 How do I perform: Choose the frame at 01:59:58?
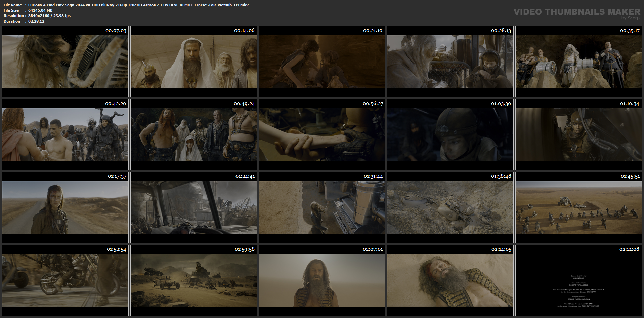pyautogui.click(x=194, y=280)
